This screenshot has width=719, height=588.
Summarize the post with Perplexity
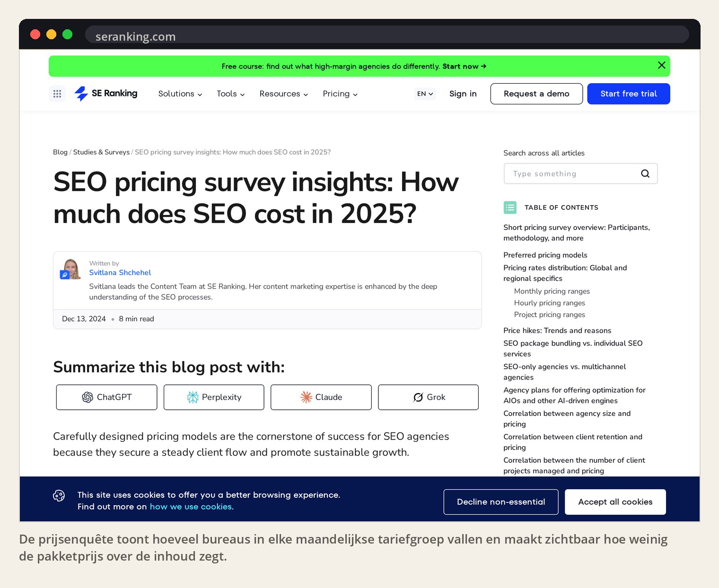pos(214,397)
